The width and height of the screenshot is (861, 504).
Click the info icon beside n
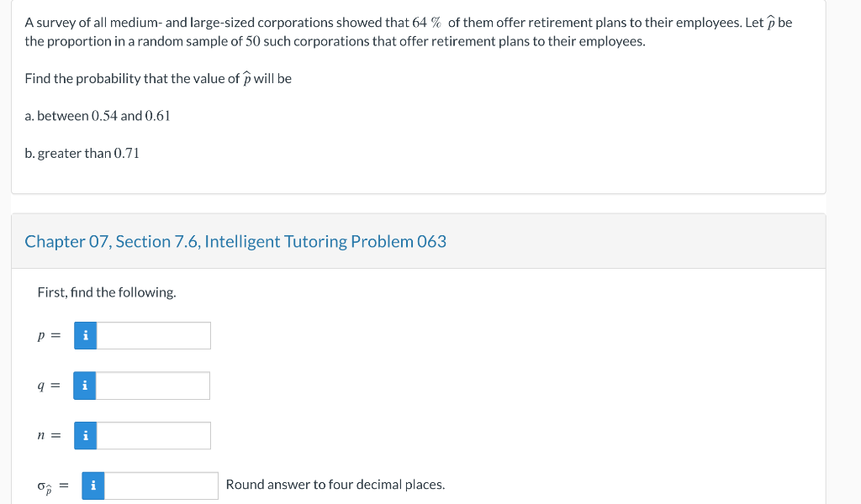pyautogui.click(x=85, y=436)
